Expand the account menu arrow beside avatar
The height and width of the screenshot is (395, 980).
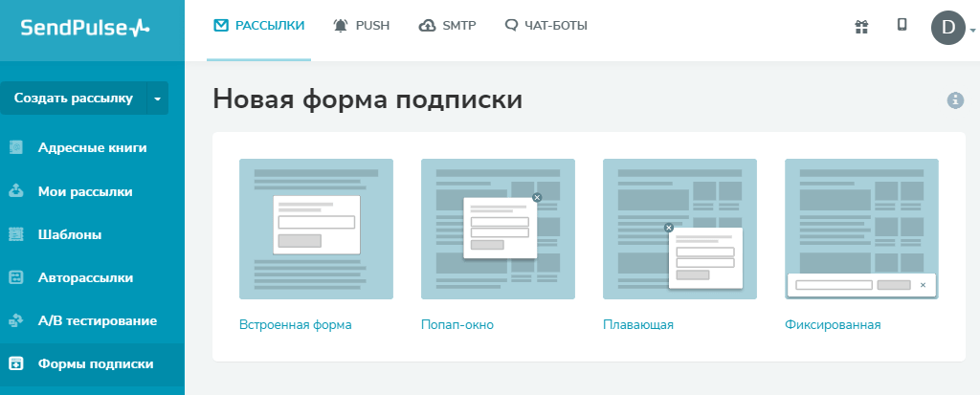point(972,30)
